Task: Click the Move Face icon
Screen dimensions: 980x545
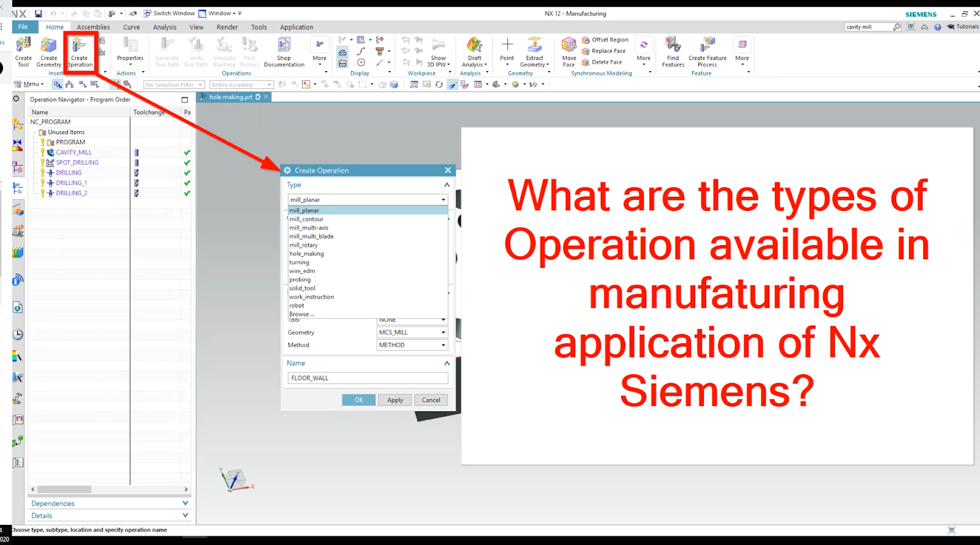Action: click(569, 51)
